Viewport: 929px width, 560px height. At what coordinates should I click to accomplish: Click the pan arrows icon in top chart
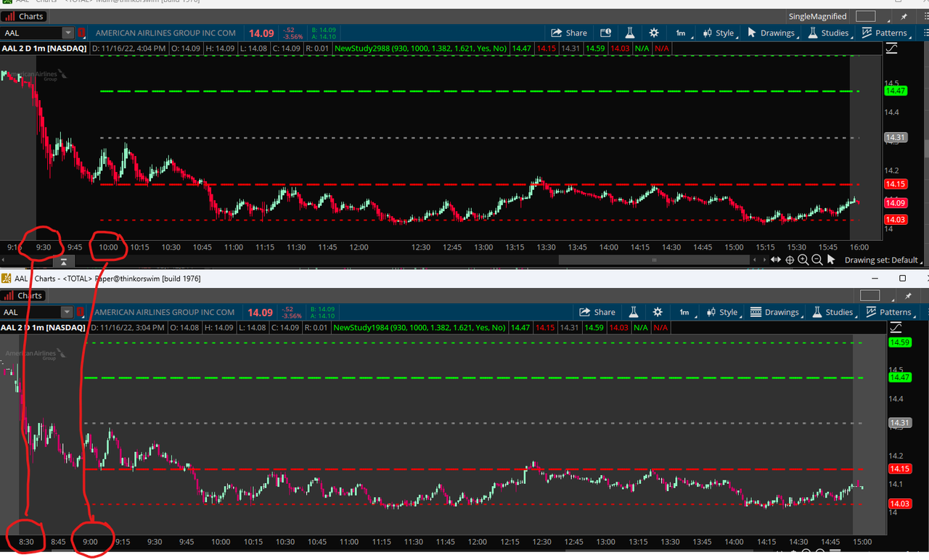776,260
